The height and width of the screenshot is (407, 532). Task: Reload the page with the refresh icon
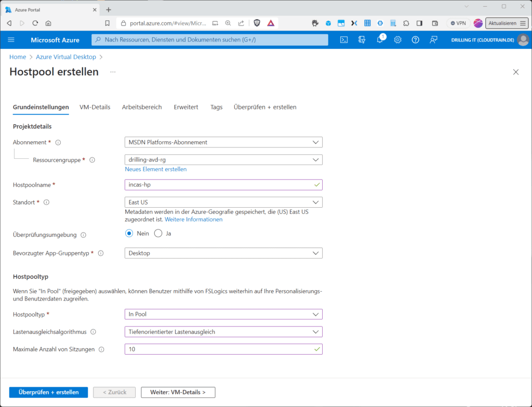point(35,23)
